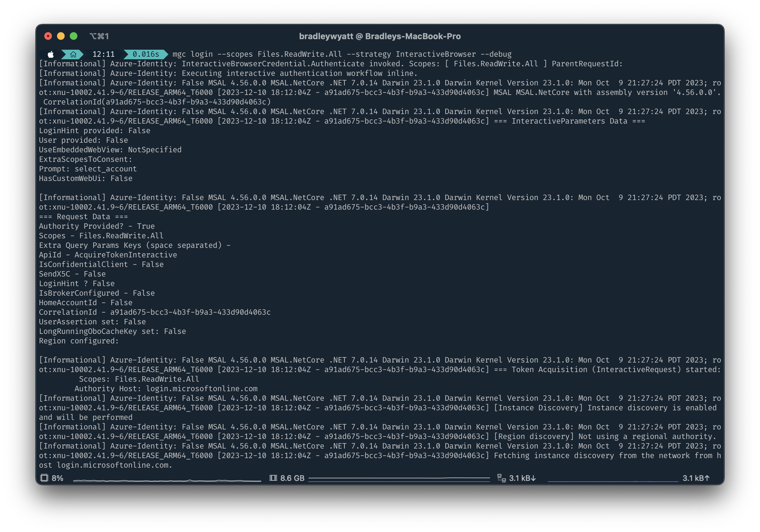Click the memory icon beside 8.6 GB
The width and height of the screenshot is (760, 532).
(273, 478)
